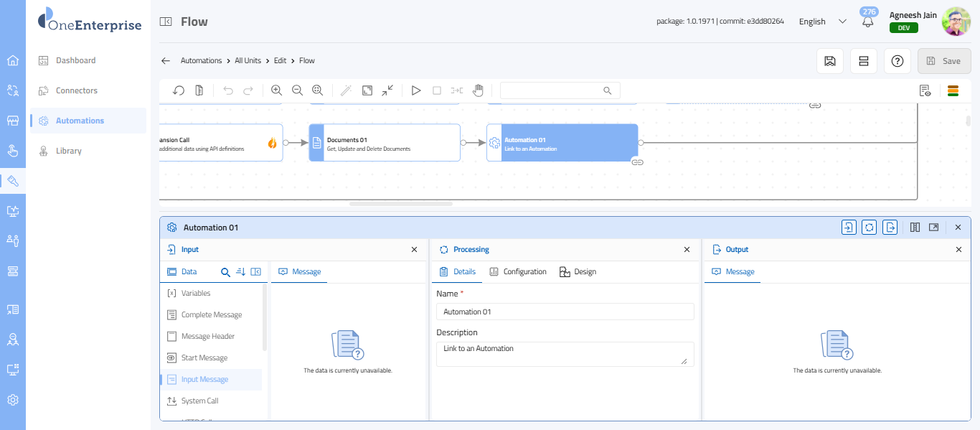Toggle the Output panel visibility button

[x=890, y=228]
